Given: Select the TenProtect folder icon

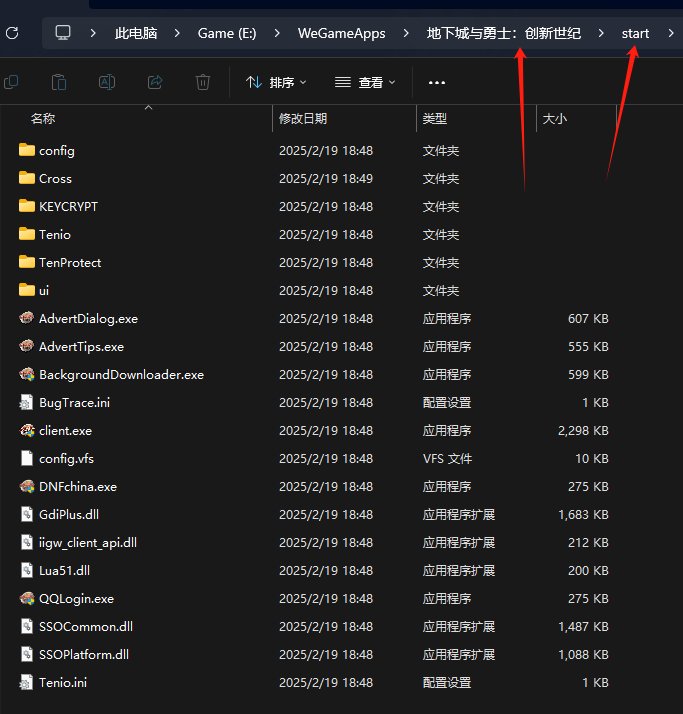Looking at the screenshot, I should (x=27, y=262).
